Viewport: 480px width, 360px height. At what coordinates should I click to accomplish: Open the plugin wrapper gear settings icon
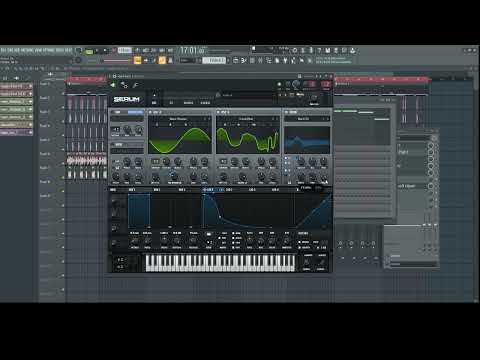[x=124, y=85]
